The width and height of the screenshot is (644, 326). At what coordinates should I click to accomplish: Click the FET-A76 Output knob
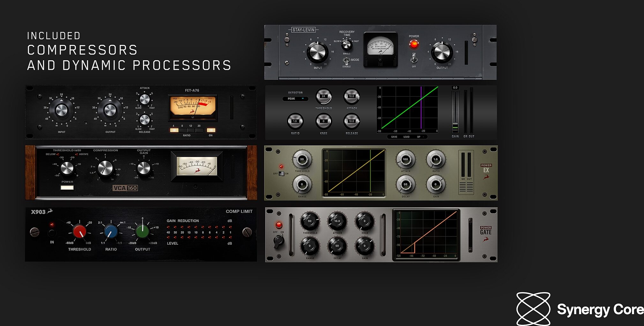pos(110,110)
